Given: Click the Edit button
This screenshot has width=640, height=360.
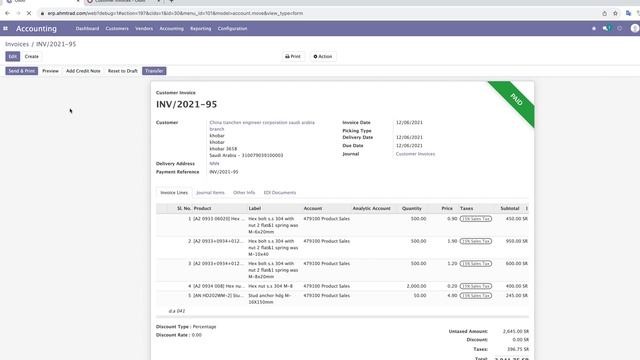Looking at the screenshot, I should pyautogui.click(x=13, y=56).
